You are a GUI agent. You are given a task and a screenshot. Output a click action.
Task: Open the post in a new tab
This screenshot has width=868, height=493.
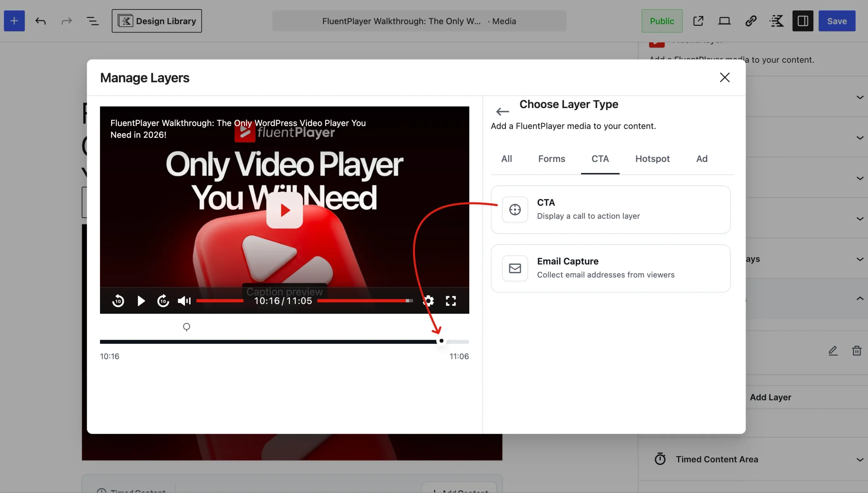click(x=698, y=21)
